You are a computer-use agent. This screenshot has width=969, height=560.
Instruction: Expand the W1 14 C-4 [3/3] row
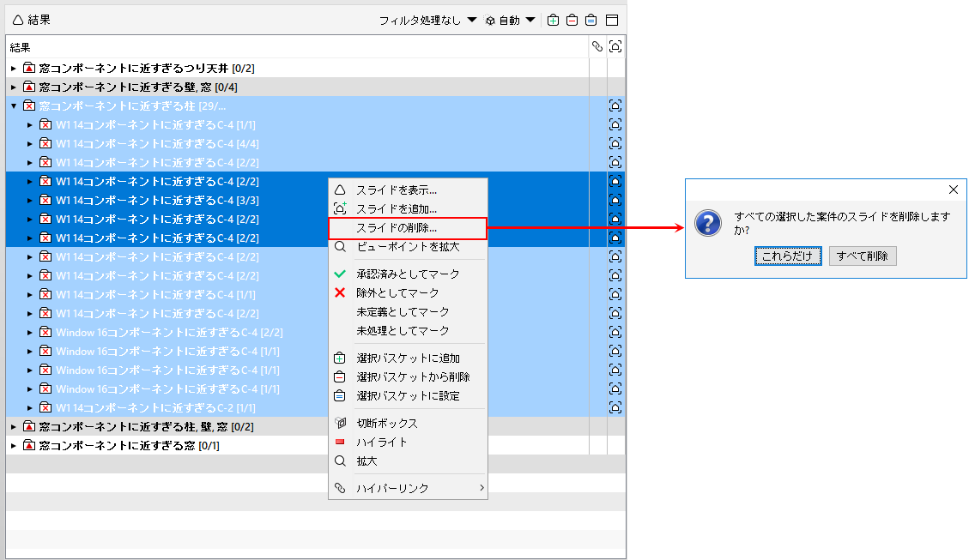(x=30, y=200)
